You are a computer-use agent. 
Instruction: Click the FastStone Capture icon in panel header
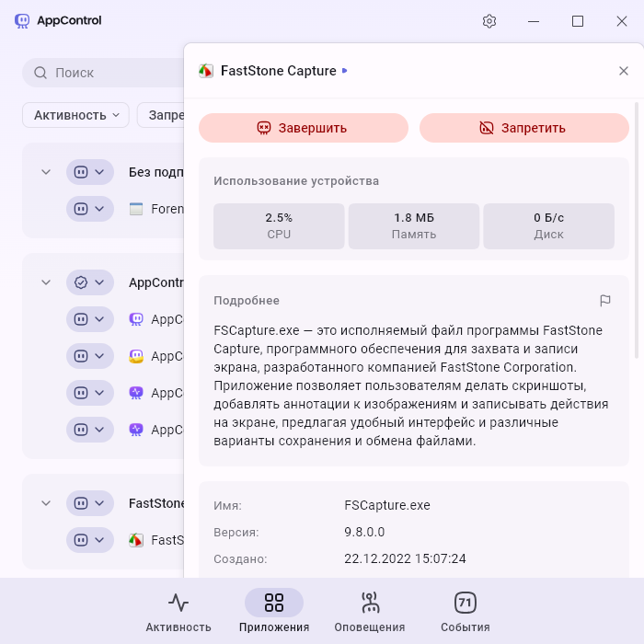[206, 71]
